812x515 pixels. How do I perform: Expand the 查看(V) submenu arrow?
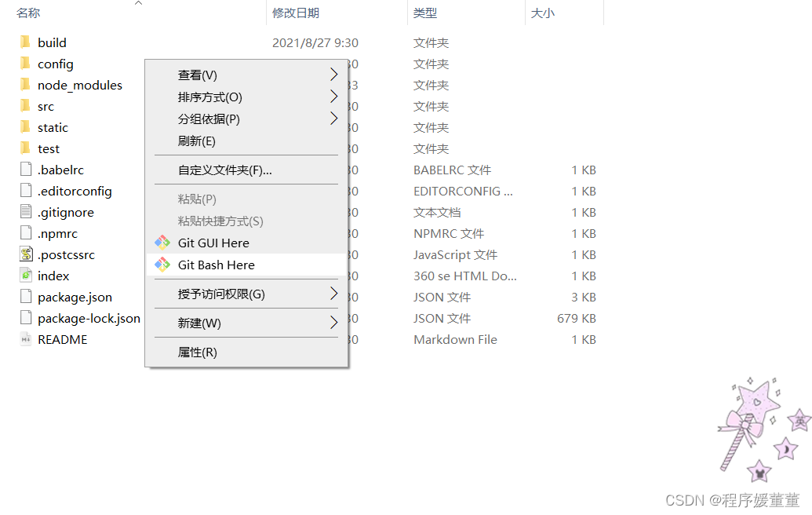334,75
